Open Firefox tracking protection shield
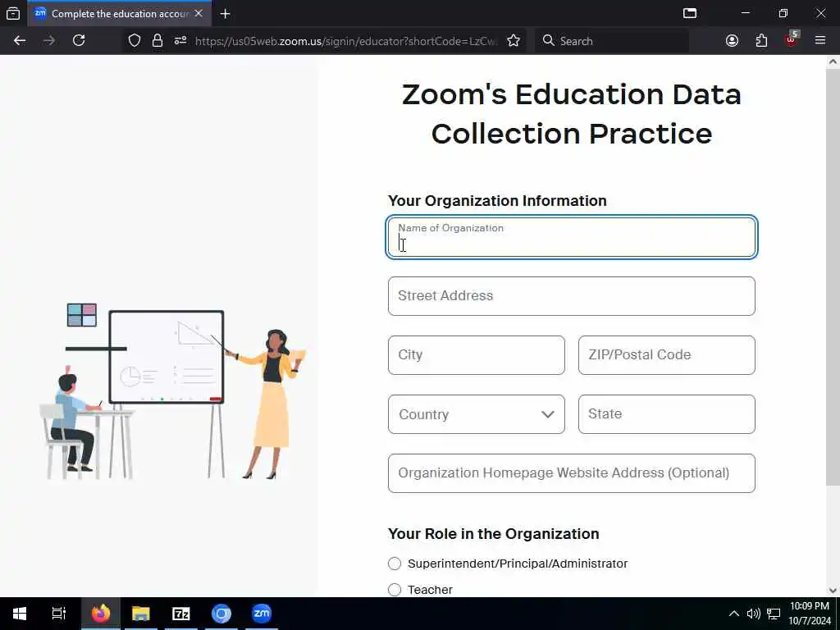840x630 pixels. [x=135, y=41]
